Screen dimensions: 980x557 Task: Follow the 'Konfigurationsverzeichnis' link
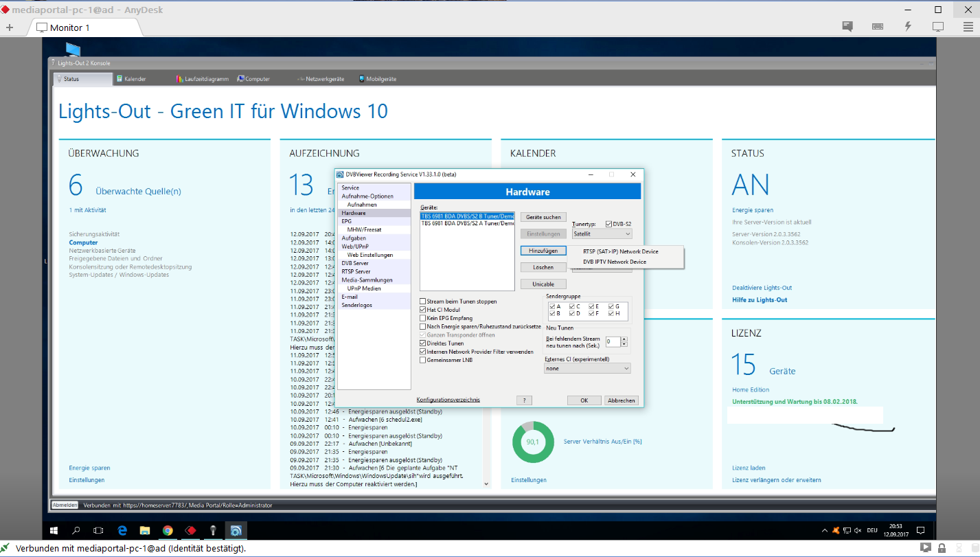[448, 400]
